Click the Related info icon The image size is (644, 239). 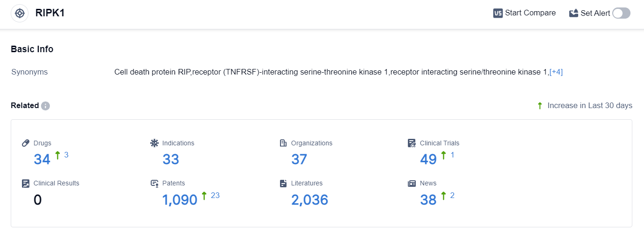point(45,106)
